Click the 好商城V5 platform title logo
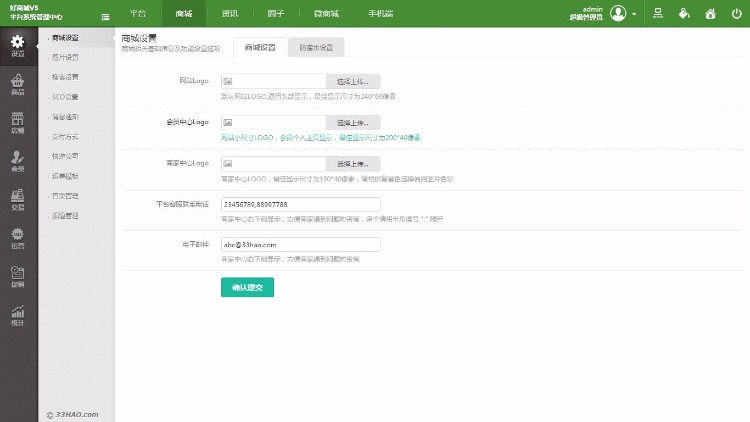Screen dimensions: 750x422 [36, 12]
